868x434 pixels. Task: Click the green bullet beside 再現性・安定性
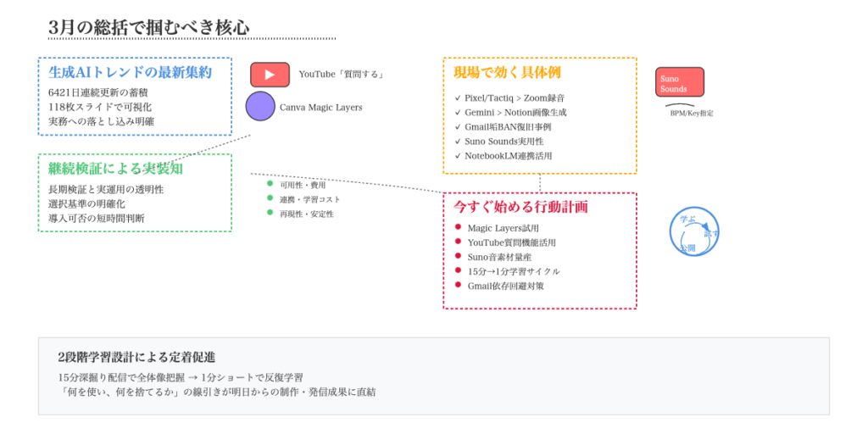(x=270, y=213)
